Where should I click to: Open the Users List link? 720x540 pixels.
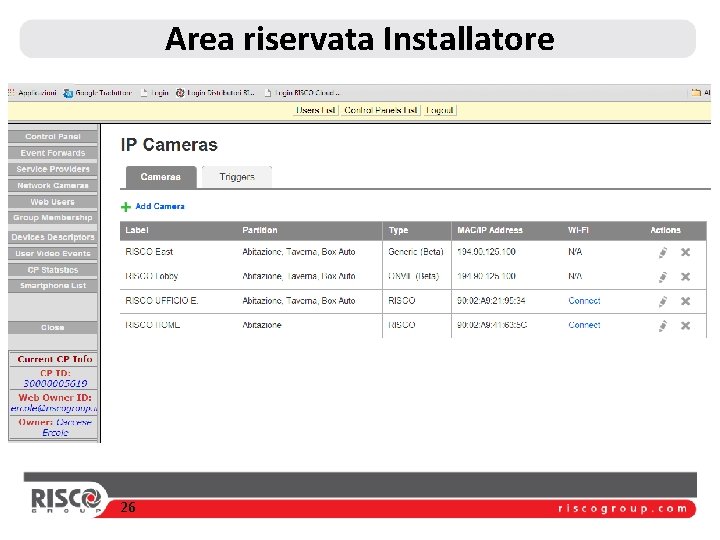(315, 110)
